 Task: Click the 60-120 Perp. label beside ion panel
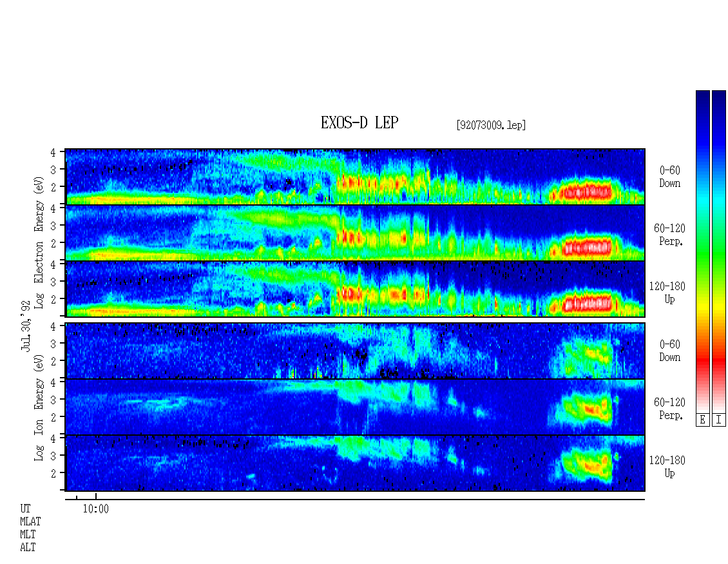tap(669, 409)
